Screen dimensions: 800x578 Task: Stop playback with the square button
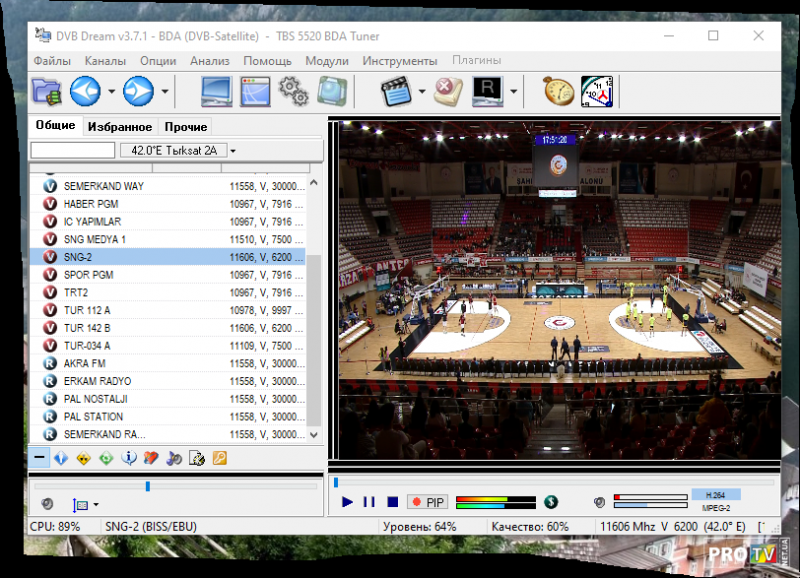393,502
